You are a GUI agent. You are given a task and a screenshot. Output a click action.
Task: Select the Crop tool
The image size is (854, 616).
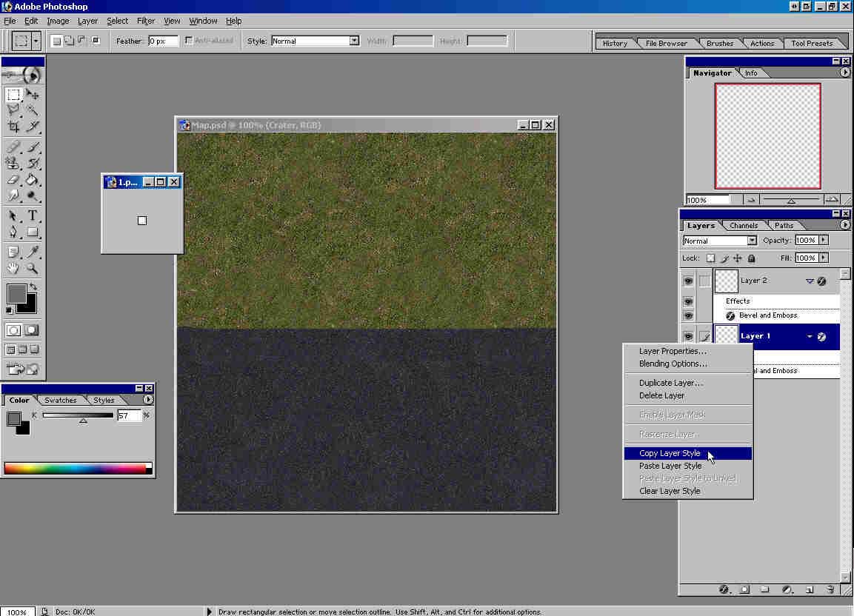[13, 127]
